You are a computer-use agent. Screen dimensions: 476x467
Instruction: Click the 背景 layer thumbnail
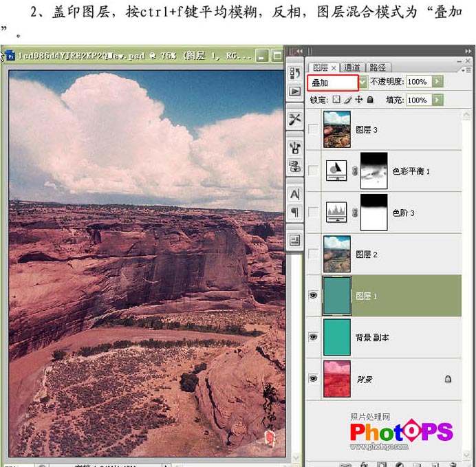[x=337, y=379]
